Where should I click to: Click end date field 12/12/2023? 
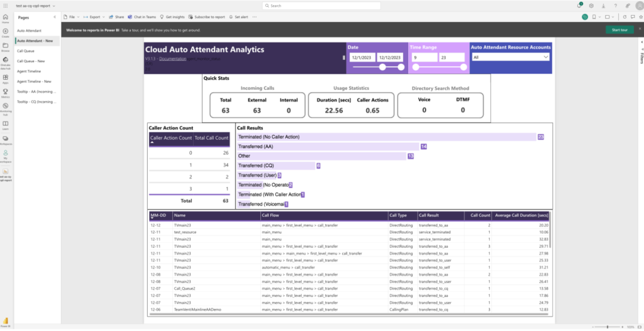pyautogui.click(x=390, y=57)
